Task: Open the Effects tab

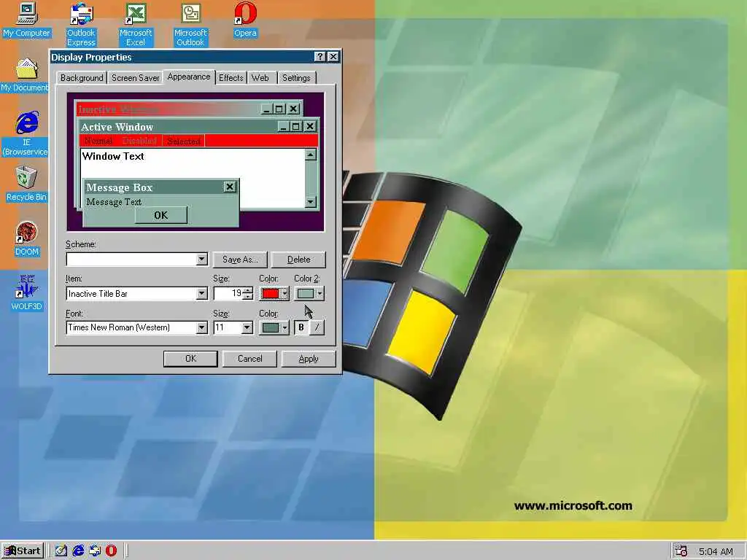Action: click(231, 77)
